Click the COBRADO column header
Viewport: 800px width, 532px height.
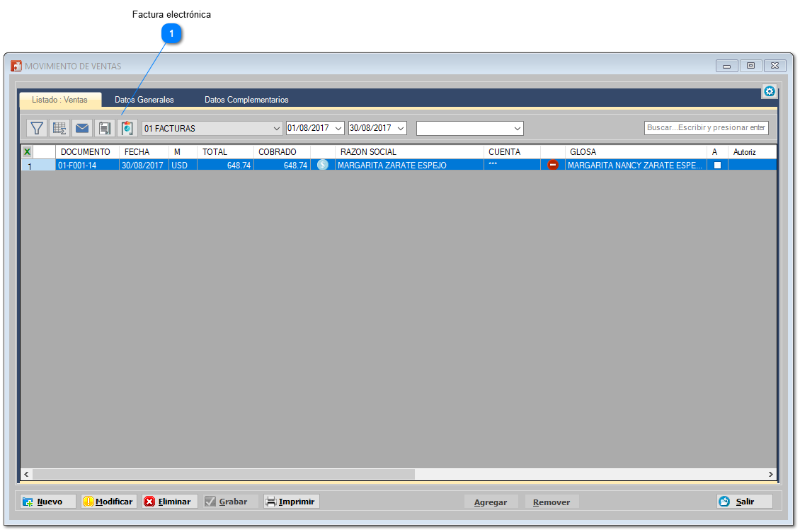click(x=282, y=151)
